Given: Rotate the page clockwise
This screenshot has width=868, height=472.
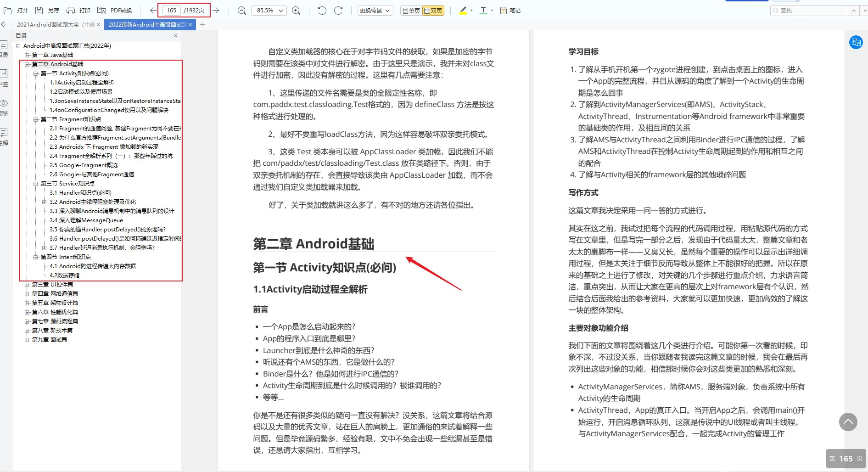Looking at the screenshot, I should point(338,10).
